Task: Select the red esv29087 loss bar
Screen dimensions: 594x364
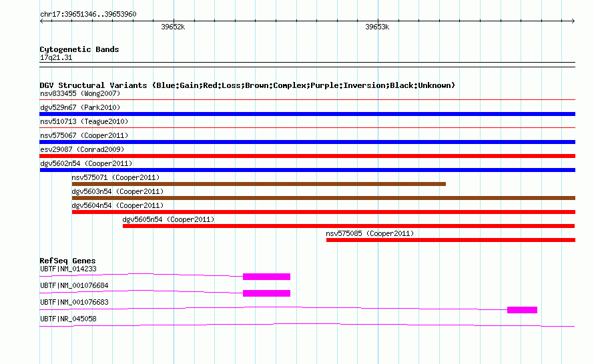Action: (x=307, y=156)
